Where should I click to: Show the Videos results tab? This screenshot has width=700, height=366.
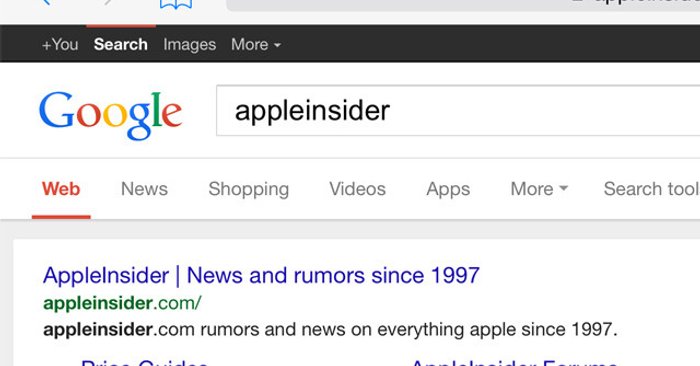(357, 189)
